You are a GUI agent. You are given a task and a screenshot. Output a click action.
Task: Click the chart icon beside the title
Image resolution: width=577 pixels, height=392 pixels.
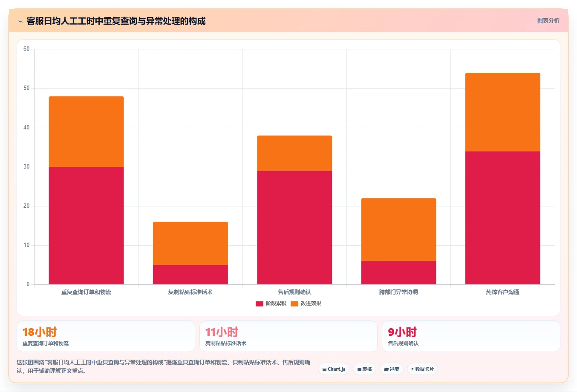coord(20,21)
